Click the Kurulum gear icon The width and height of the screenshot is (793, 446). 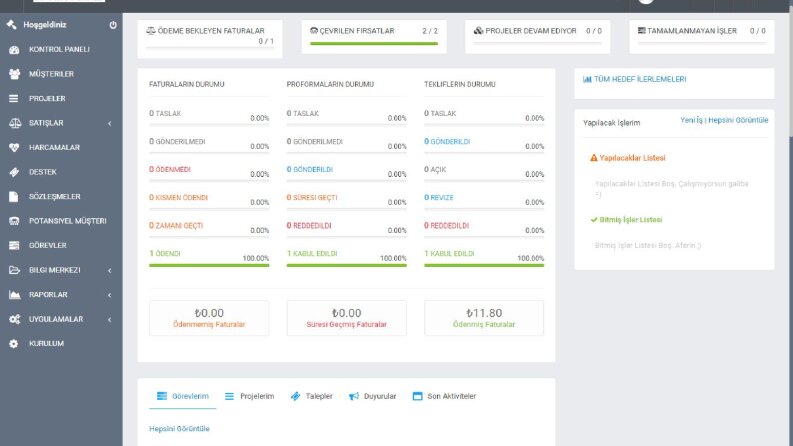tap(14, 343)
